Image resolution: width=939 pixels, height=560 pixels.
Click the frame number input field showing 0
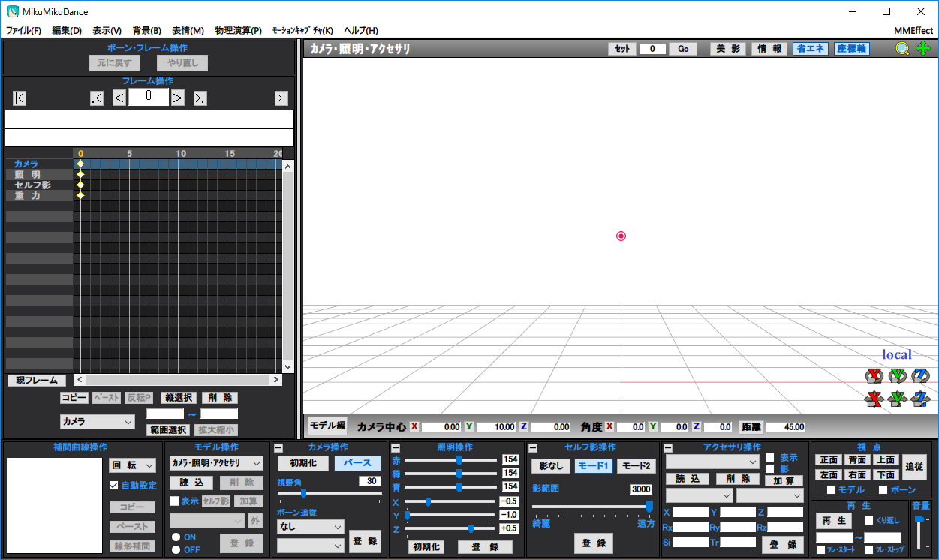click(x=148, y=97)
